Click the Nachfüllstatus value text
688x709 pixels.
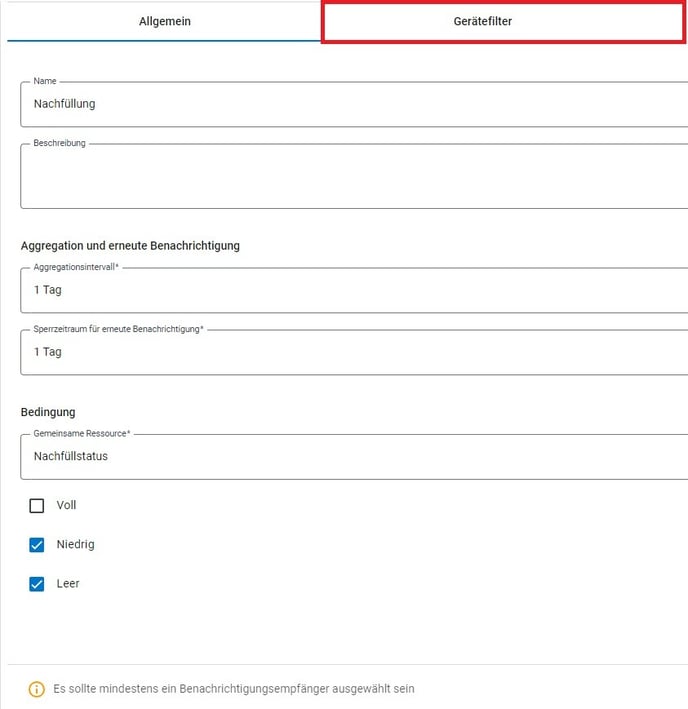coord(70,456)
